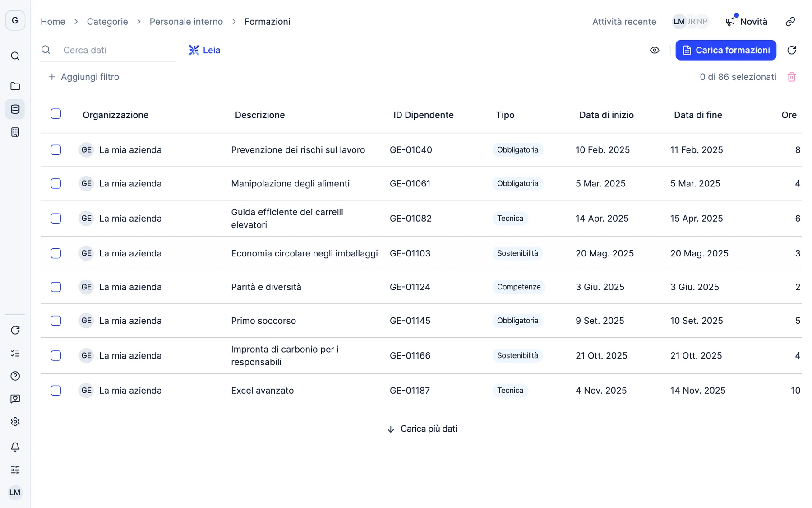Screen dimensions: 812x508
Task: Select the database icon in the sidebar
Action: pyautogui.click(x=15, y=109)
